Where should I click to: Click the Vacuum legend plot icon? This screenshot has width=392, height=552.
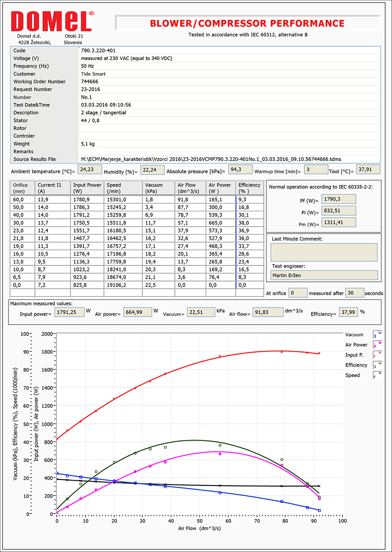[x=377, y=335]
